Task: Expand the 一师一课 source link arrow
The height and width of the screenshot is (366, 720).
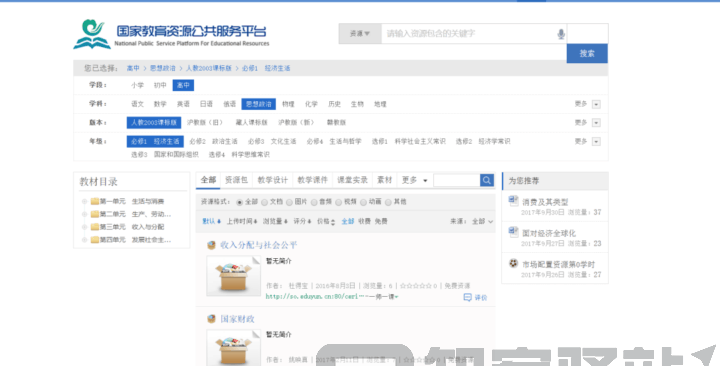Action: tap(397, 297)
